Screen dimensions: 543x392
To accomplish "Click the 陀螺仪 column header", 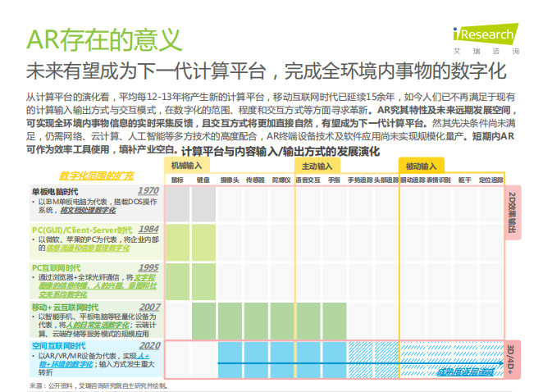I will 281,180.
